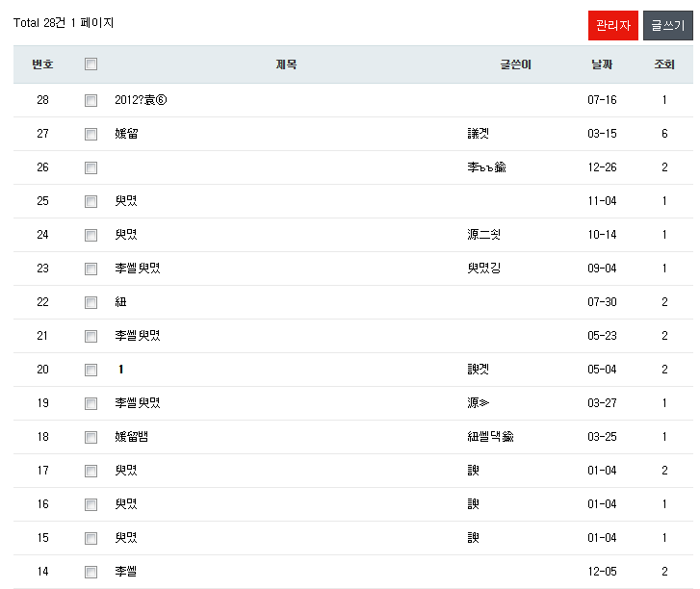Screen dimensions: 700x589
Task: Check the checkbox for row 21
Action: [91, 336]
